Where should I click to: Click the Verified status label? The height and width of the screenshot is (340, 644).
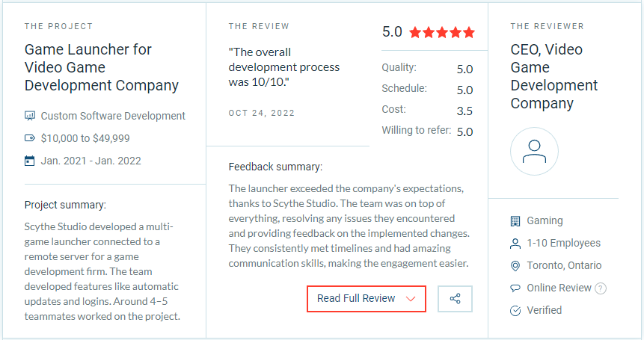point(545,310)
